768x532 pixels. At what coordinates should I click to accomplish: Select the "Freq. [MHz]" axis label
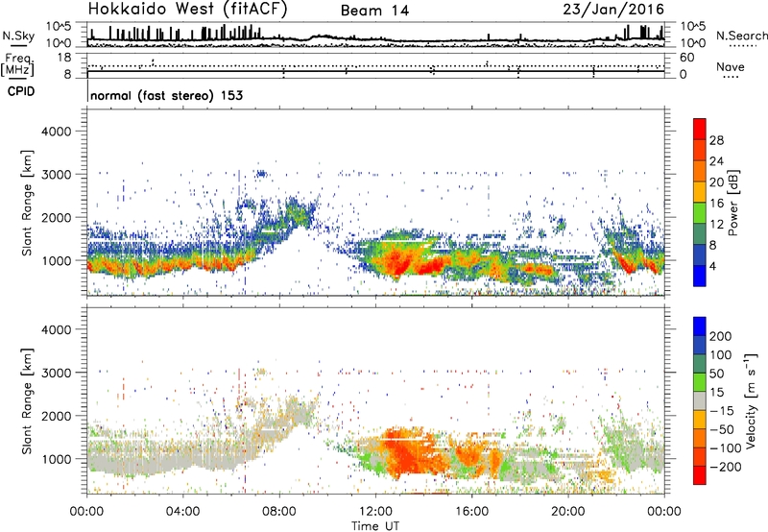[17, 65]
